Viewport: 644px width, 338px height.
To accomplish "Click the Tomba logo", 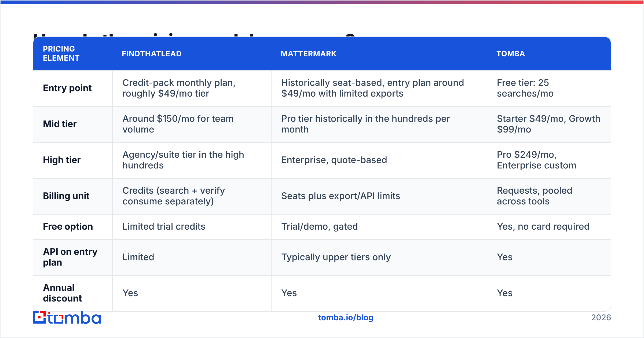I will (67, 317).
